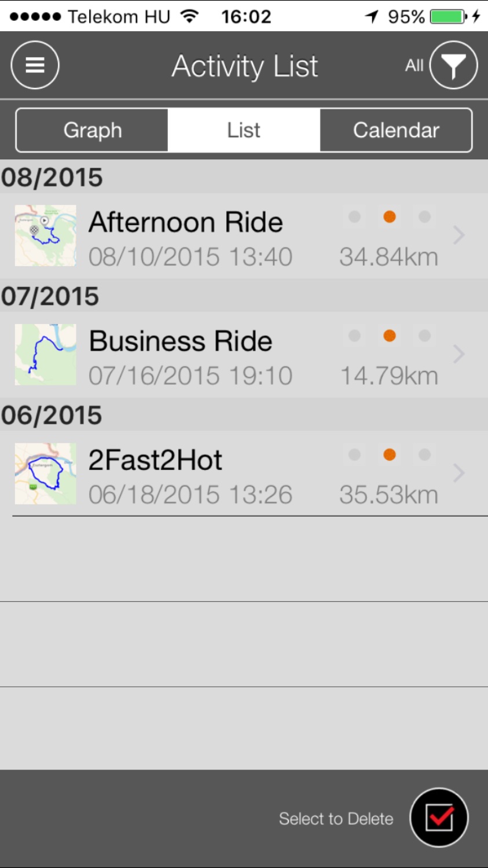Expand 2Fast2Hot details chevron

(458, 473)
